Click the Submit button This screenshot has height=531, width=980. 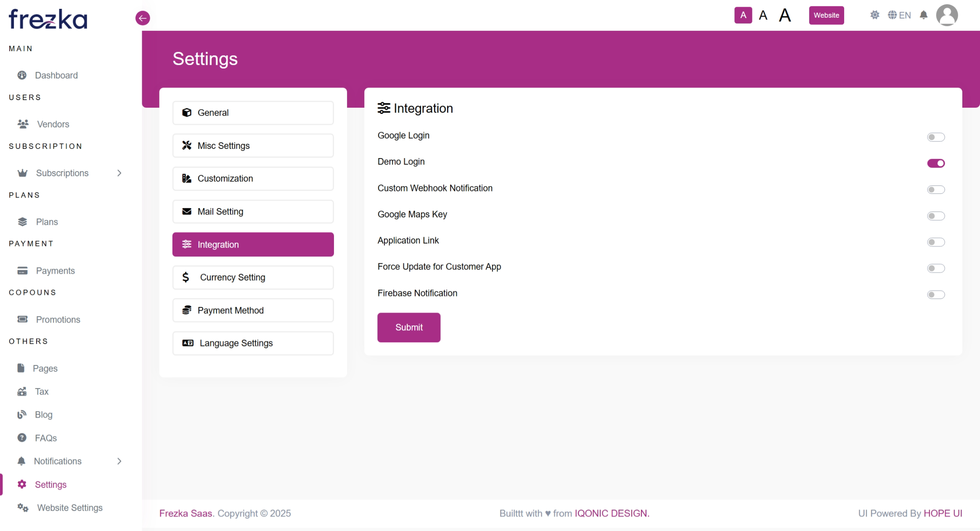[408, 327]
